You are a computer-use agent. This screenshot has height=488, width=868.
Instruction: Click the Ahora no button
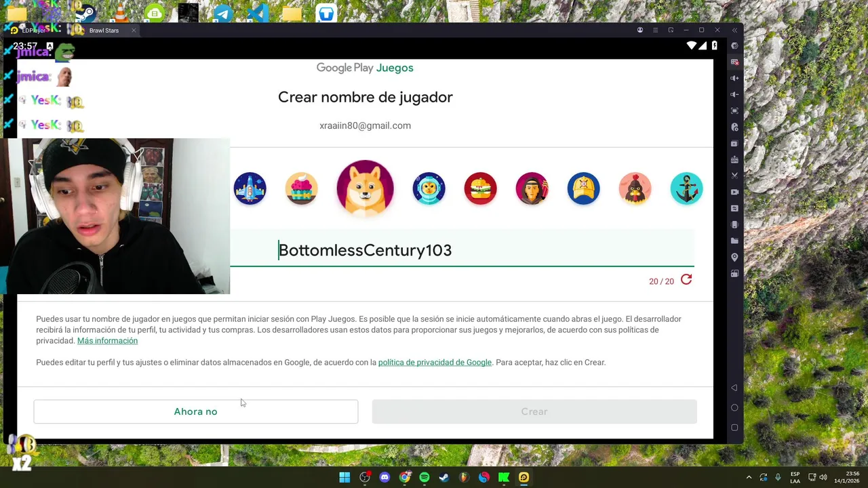pos(195,411)
